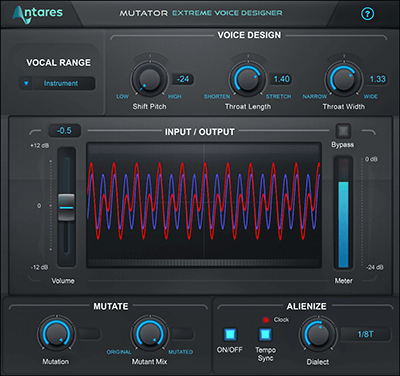The height and width of the screenshot is (376, 400).
Task: Click the Mutation knob
Action: 56,334
